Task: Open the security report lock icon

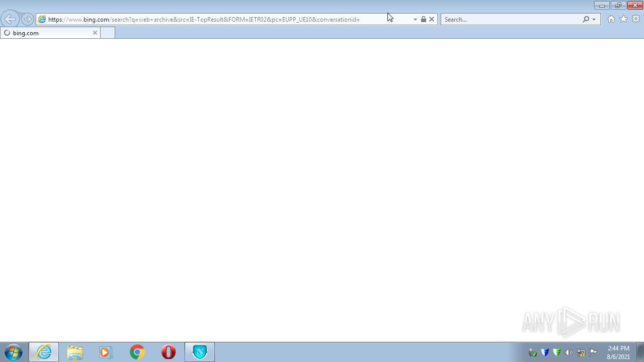Action: coord(423,20)
